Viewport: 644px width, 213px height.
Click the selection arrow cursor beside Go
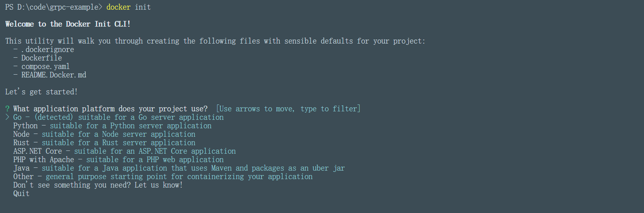coord(7,117)
